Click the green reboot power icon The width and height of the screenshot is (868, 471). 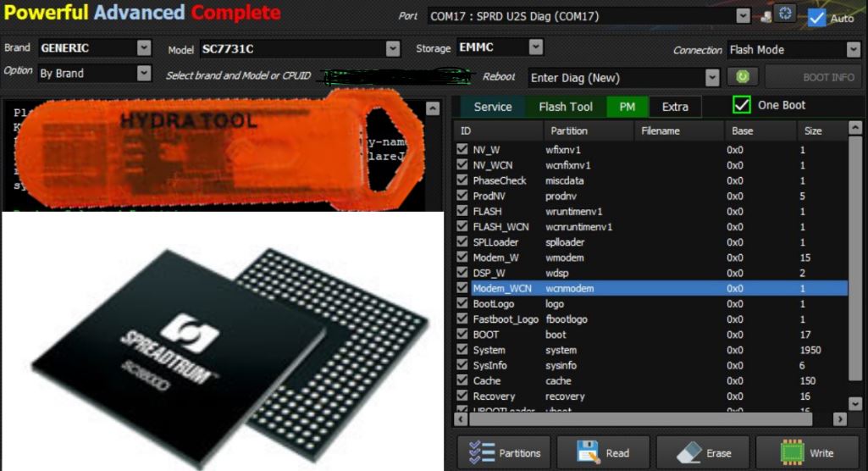[743, 77]
